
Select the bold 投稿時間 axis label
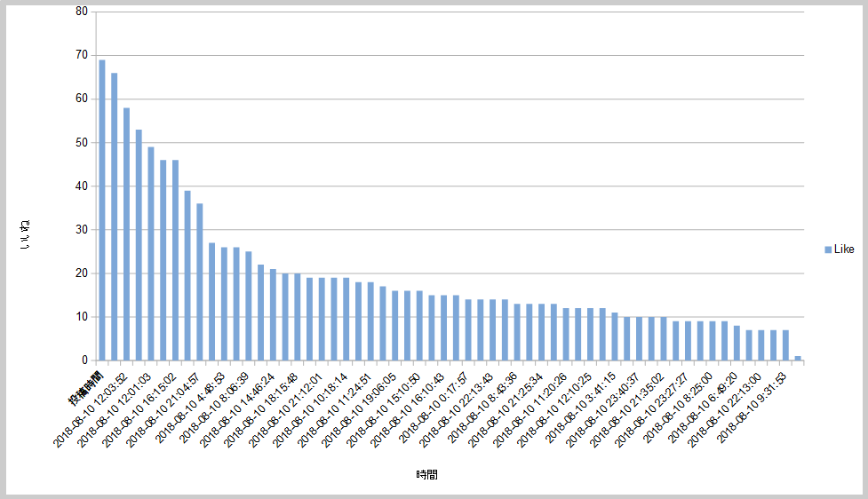84,388
